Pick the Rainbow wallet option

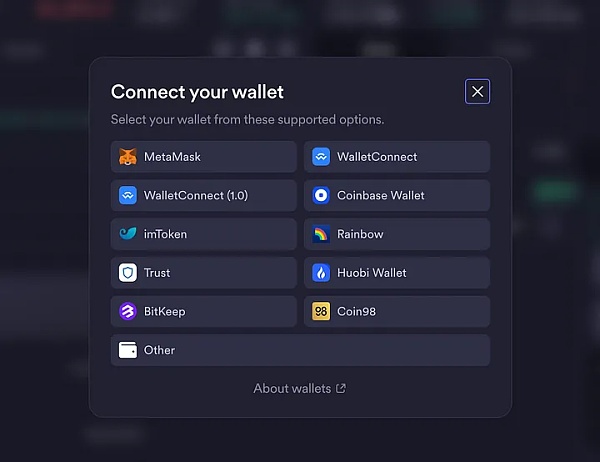click(397, 234)
